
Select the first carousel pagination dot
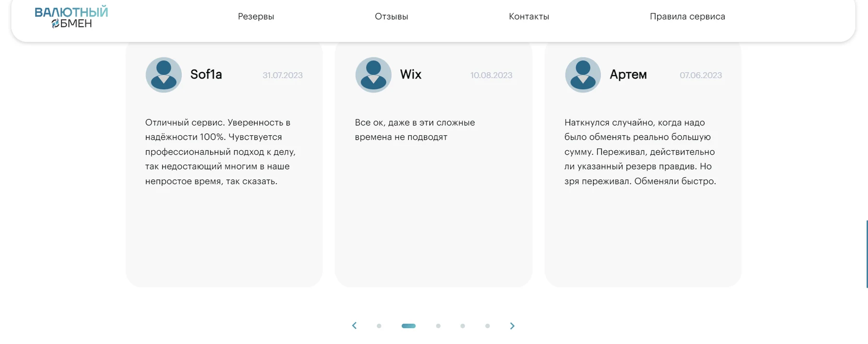click(379, 326)
